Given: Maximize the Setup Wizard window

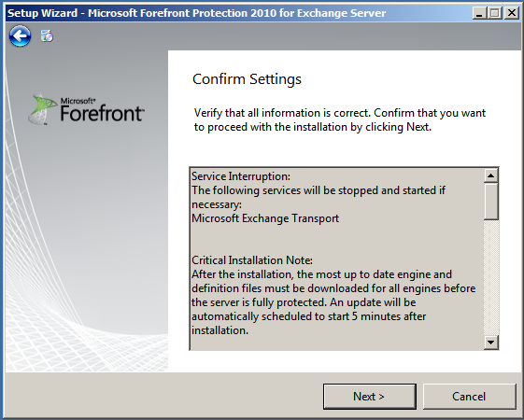Looking at the screenshot, I should click(x=495, y=13).
